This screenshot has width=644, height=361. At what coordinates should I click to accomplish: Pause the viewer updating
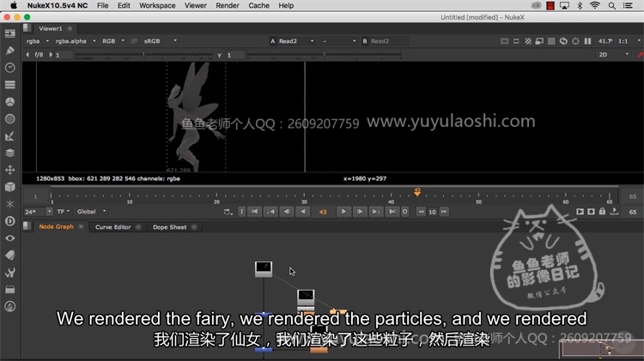(587, 41)
